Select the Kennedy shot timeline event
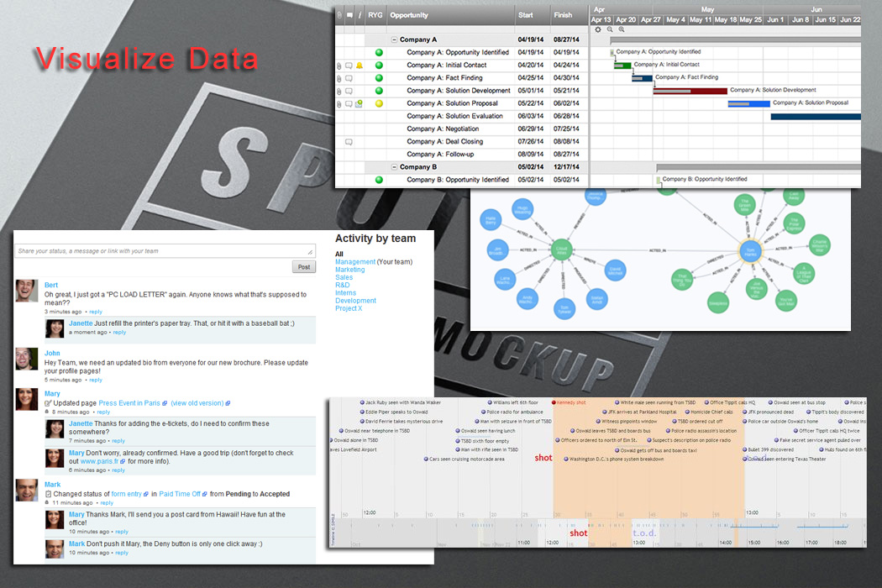The image size is (882, 588). pyautogui.click(x=569, y=403)
